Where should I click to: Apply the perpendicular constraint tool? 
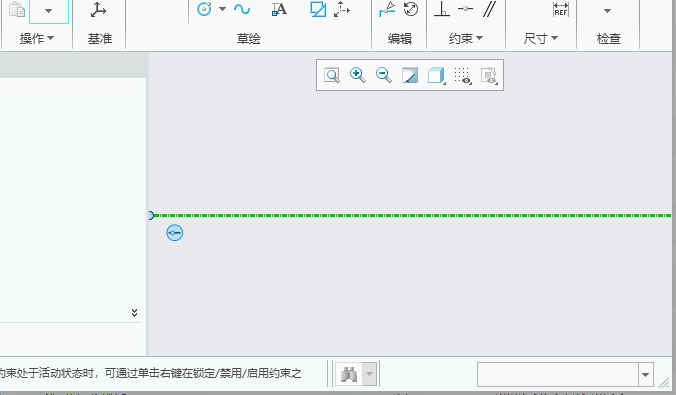[x=442, y=9]
